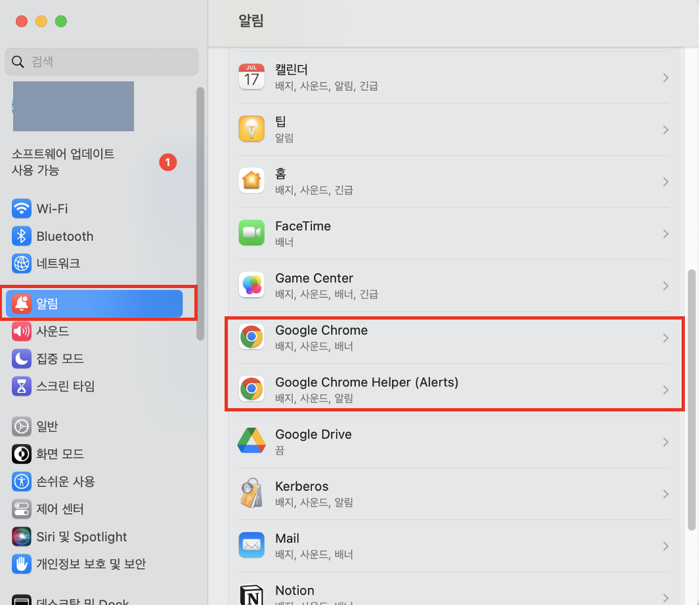The height and width of the screenshot is (605, 700).
Task: Click the Google Chrome app icon
Action: tap(252, 337)
